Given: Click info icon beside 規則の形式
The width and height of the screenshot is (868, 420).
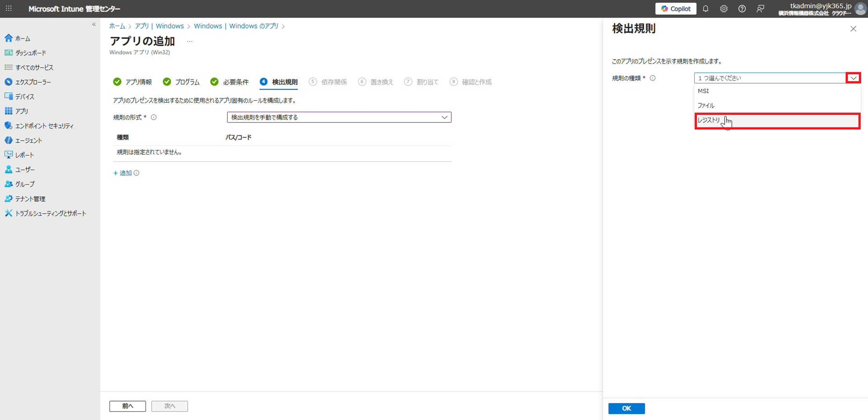Looking at the screenshot, I should click(x=154, y=118).
